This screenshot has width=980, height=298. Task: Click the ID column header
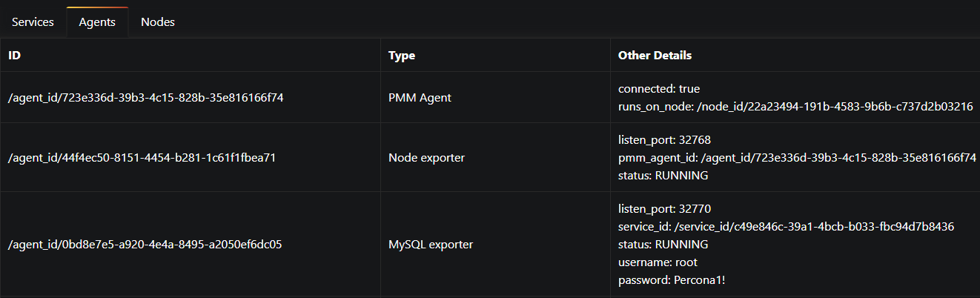click(16, 56)
